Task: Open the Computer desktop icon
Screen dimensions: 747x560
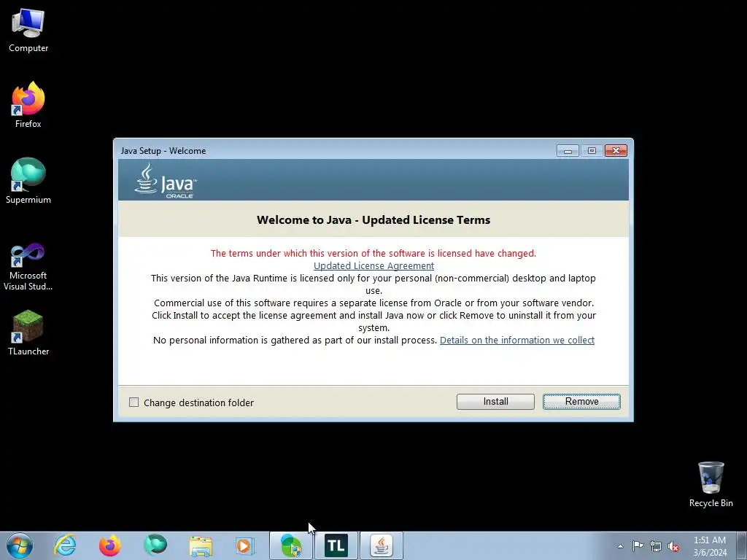Action: [x=28, y=30]
